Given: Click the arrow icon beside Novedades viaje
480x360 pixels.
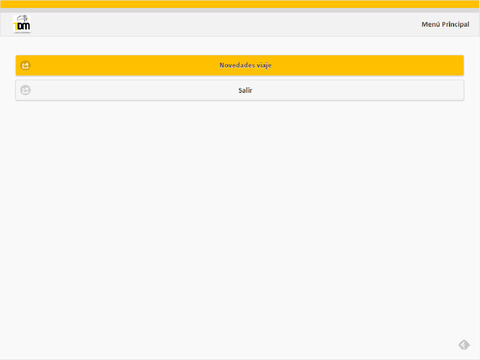Looking at the screenshot, I should click(x=26, y=65).
